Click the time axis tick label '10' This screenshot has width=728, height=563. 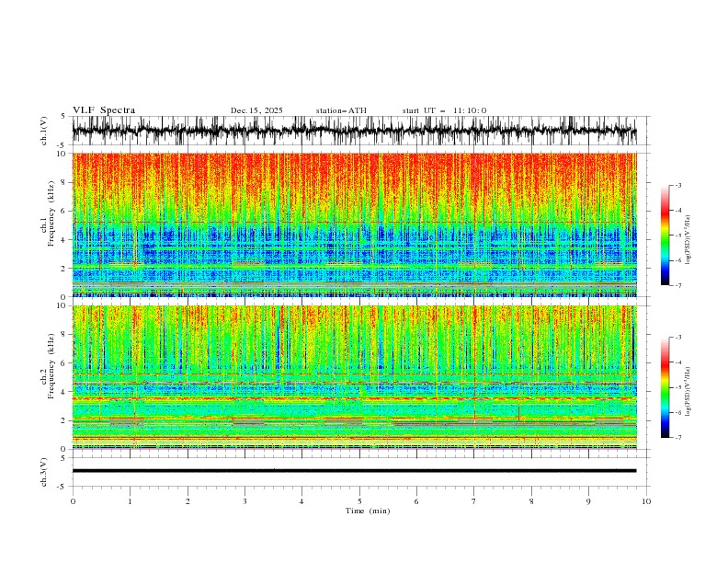(x=646, y=501)
